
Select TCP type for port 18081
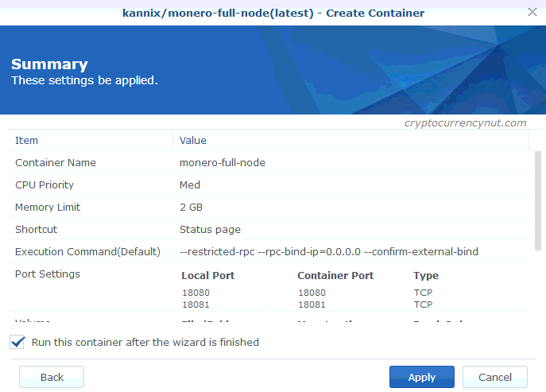(x=423, y=305)
